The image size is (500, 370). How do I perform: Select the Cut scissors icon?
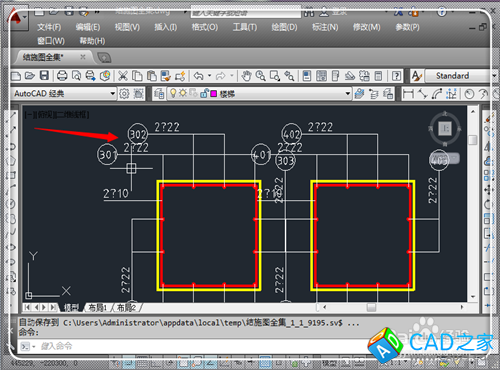(x=123, y=76)
